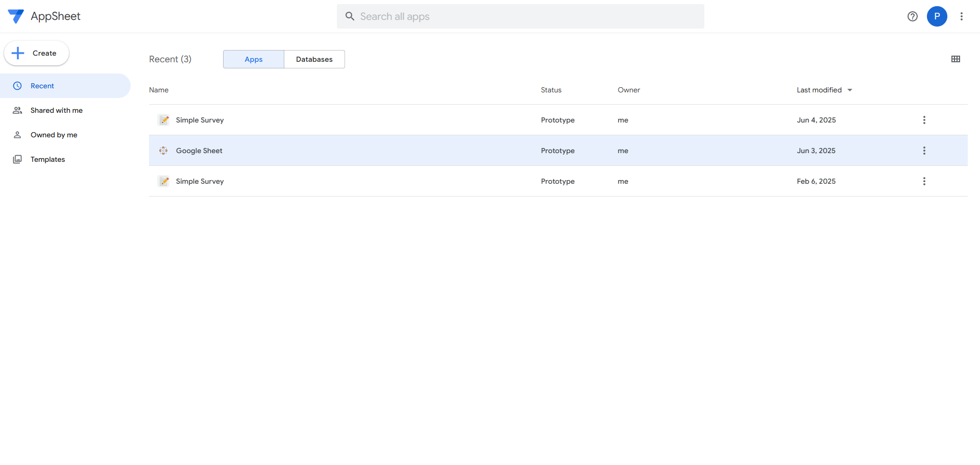The width and height of the screenshot is (980, 465).
Task: Click the Google Sheet app icon
Action: click(163, 151)
